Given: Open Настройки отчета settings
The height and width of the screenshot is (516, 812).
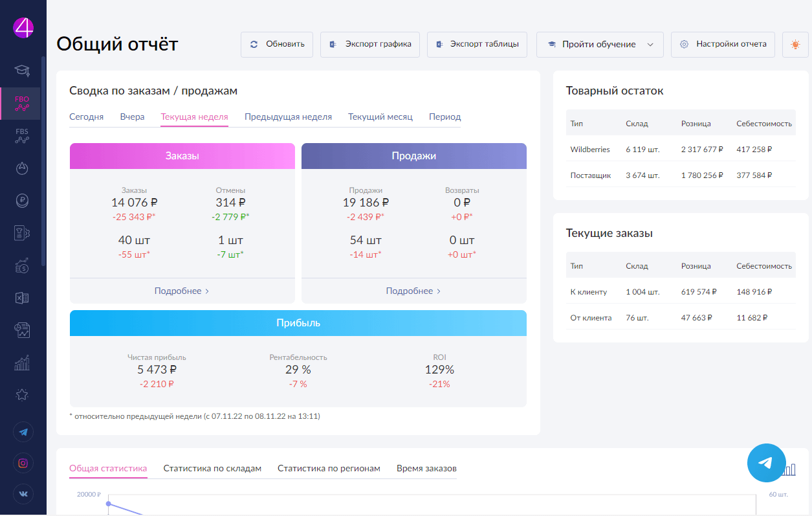Looking at the screenshot, I should coord(723,45).
